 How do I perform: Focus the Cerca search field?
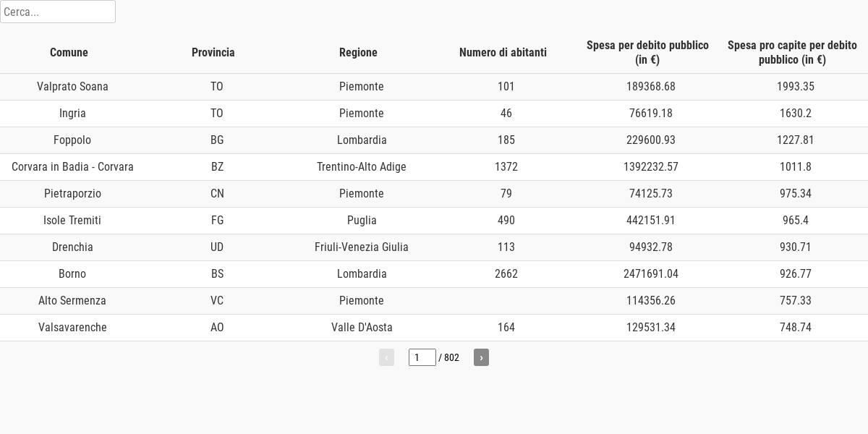coord(58,12)
